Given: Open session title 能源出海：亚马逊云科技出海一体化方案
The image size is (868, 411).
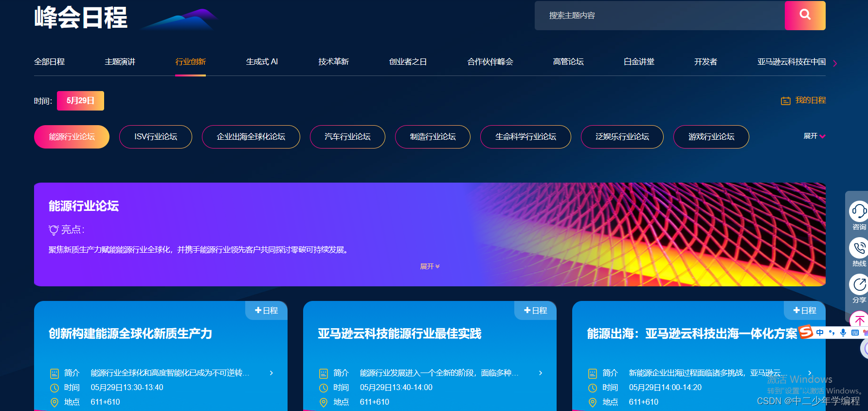Looking at the screenshot, I should click(x=692, y=334).
